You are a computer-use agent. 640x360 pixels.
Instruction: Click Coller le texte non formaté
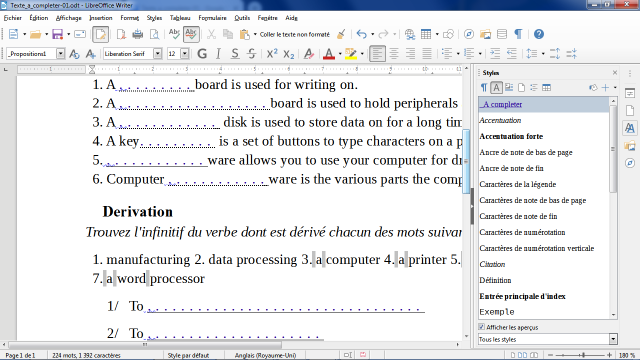click(295, 34)
